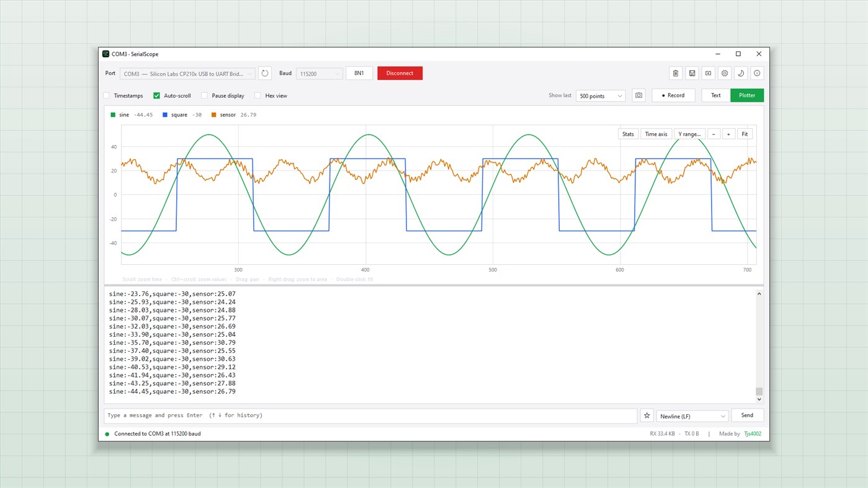This screenshot has height=488, width=868.
Task: Open the COM3 port dropdown
Action: point(187,74)
